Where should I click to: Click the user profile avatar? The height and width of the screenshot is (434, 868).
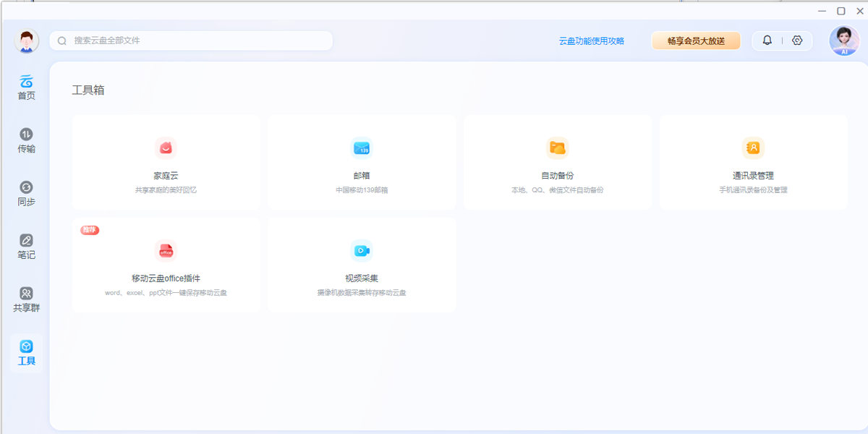pyautogui.click(x=27, y=41)
